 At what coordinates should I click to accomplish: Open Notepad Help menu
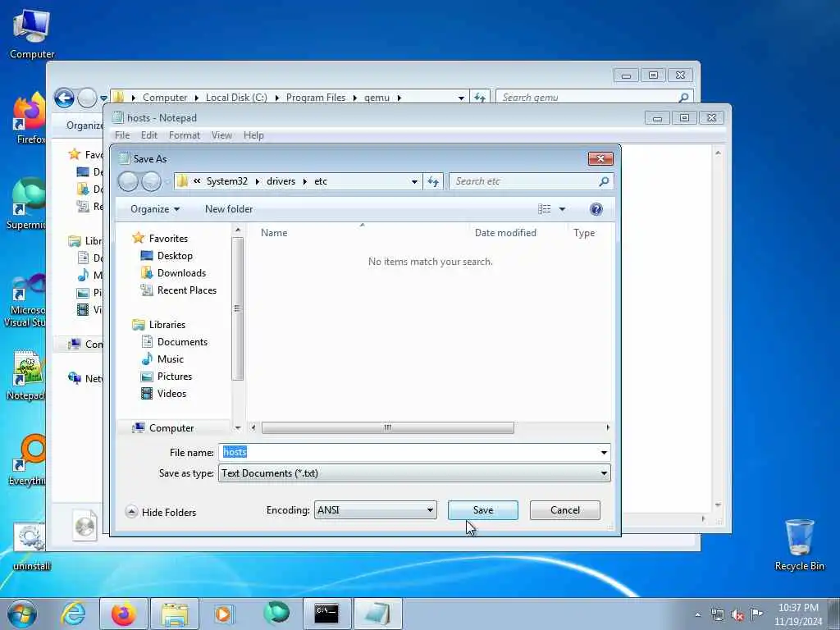(x=253, y=135)
